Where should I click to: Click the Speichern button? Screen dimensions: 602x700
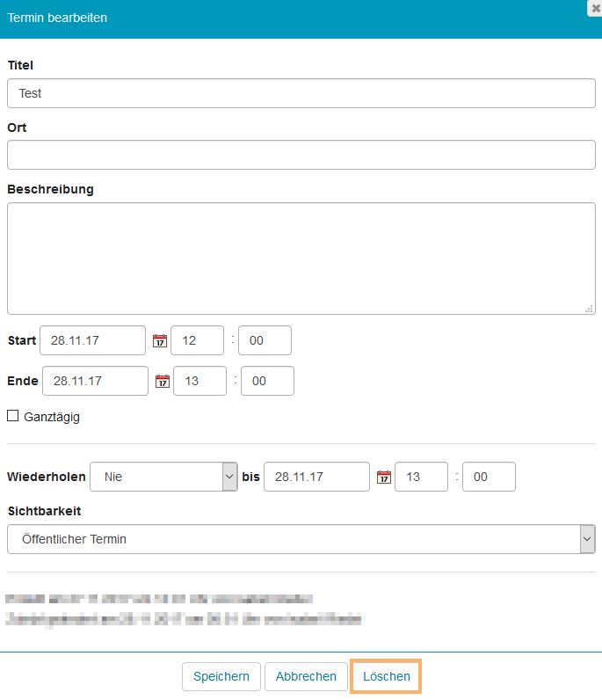221,676
